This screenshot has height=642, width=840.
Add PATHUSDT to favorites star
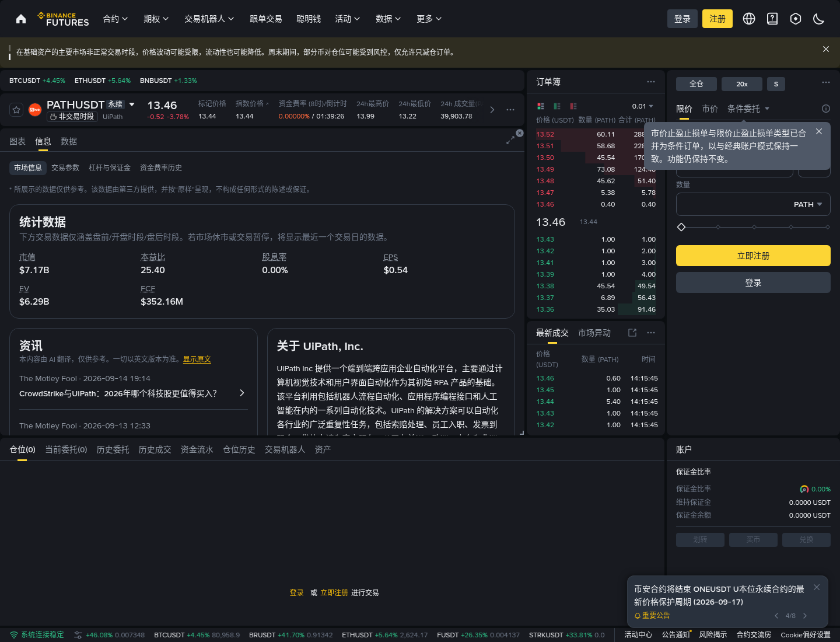(16, 109)
